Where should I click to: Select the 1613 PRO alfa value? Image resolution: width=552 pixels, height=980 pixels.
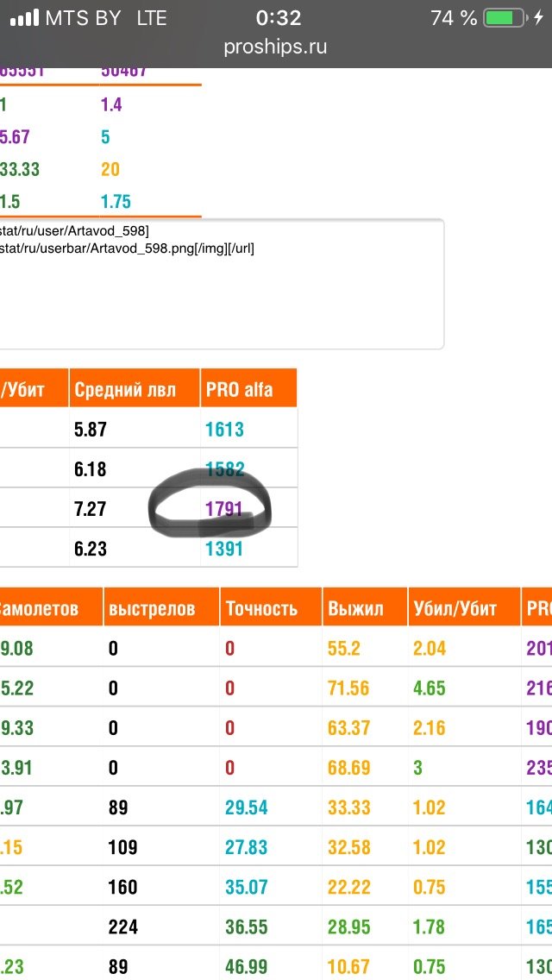(224, 430)
